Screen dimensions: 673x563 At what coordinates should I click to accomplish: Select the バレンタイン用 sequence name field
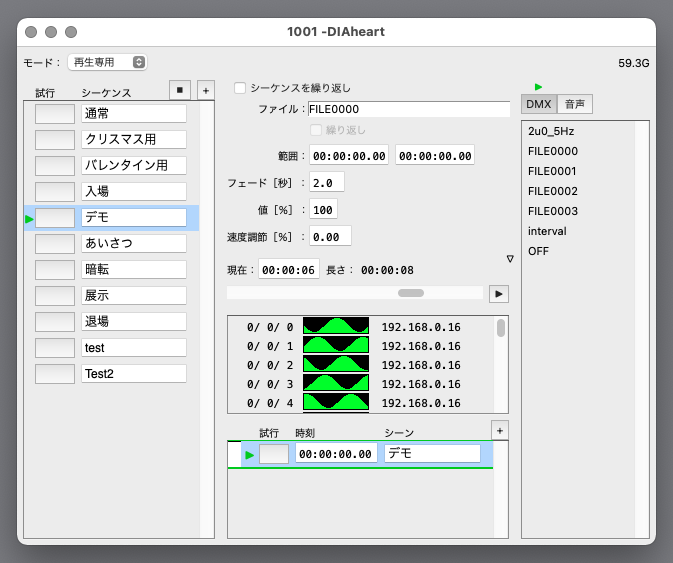[x=134, y=166]
